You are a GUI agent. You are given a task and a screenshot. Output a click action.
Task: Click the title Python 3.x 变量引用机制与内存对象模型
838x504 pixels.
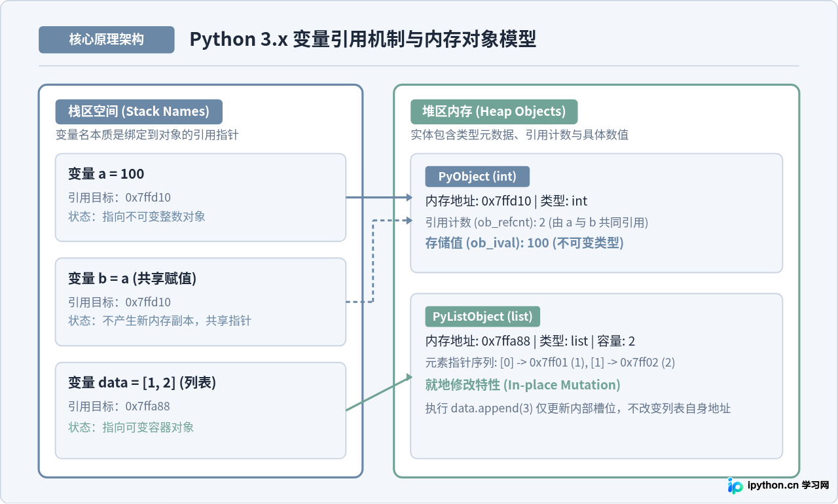[x=363, y=39]
